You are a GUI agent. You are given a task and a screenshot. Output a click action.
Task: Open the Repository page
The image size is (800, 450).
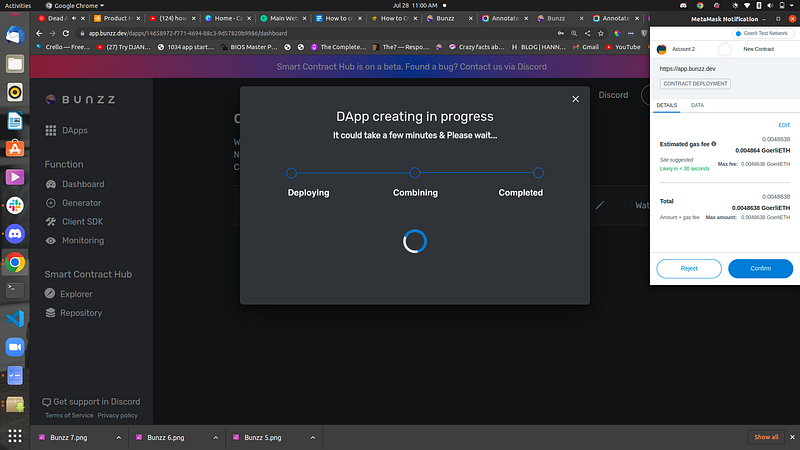73,313
